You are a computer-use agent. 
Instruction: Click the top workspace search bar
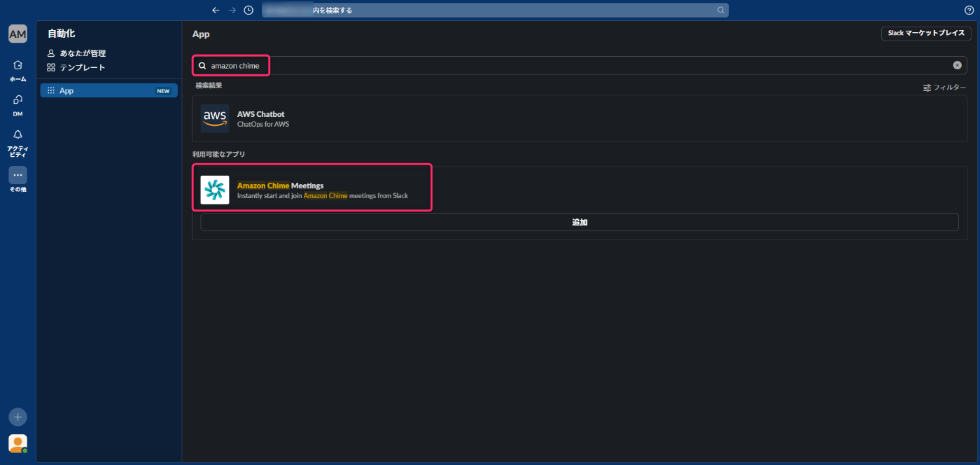(x=495, y=10)
